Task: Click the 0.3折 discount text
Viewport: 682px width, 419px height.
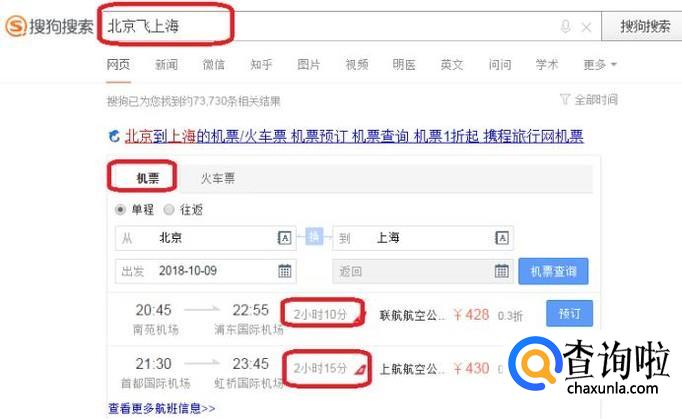Action: (x=510, y=316)
